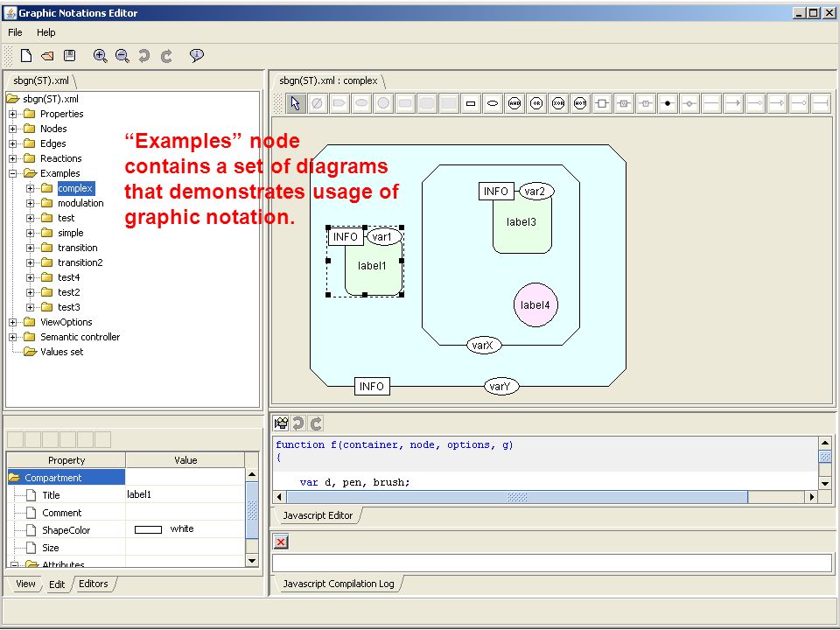Viewport: 840px width, 630px height.
Task: Switch to the View tab
Action: tap(25, 584)
